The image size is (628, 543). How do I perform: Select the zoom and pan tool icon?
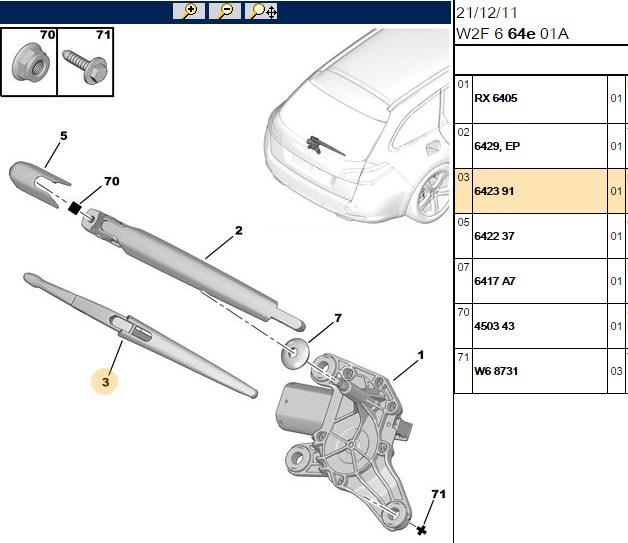click(261, 11)
